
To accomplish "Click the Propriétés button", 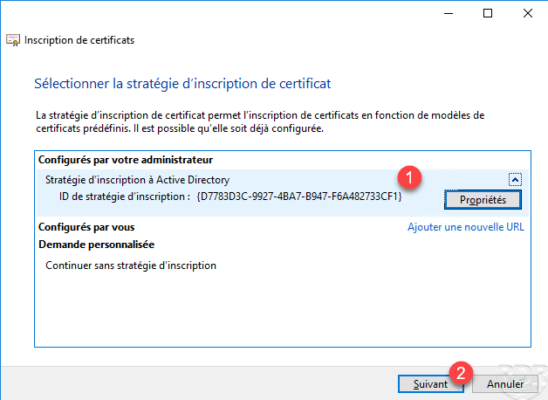I will click(x=483, y=200).
